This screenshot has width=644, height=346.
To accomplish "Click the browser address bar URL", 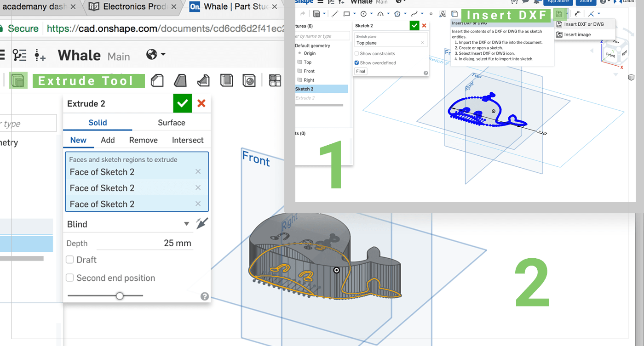I will point(166,28).
